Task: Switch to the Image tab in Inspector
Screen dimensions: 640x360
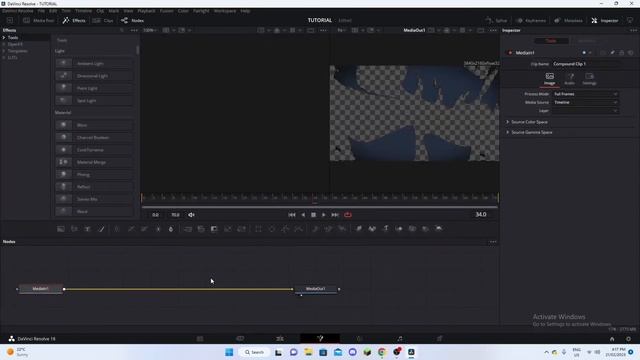Action: (x=550, y=79)
